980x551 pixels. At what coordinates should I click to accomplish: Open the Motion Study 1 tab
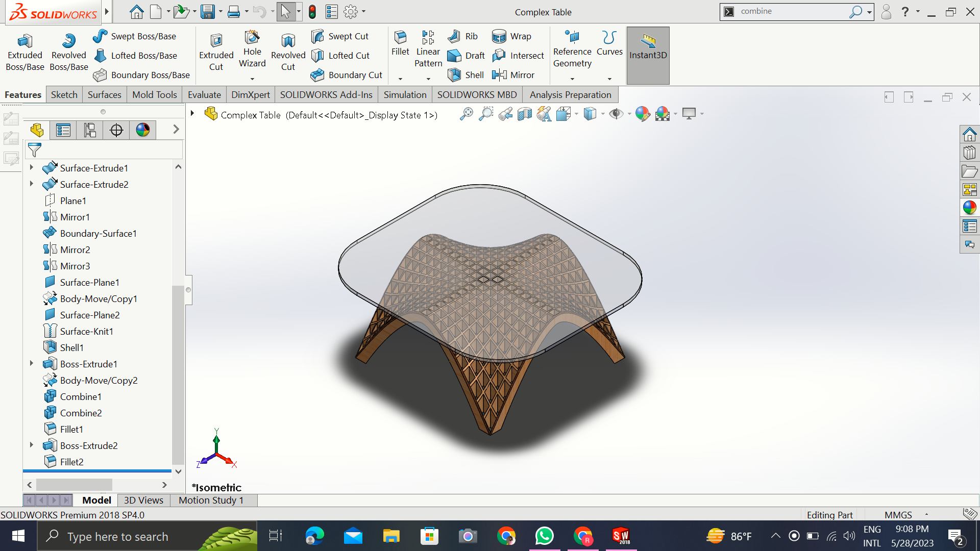211,500
